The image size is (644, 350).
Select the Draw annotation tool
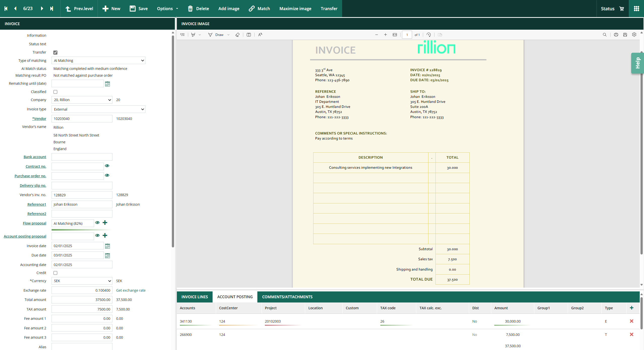217,35
